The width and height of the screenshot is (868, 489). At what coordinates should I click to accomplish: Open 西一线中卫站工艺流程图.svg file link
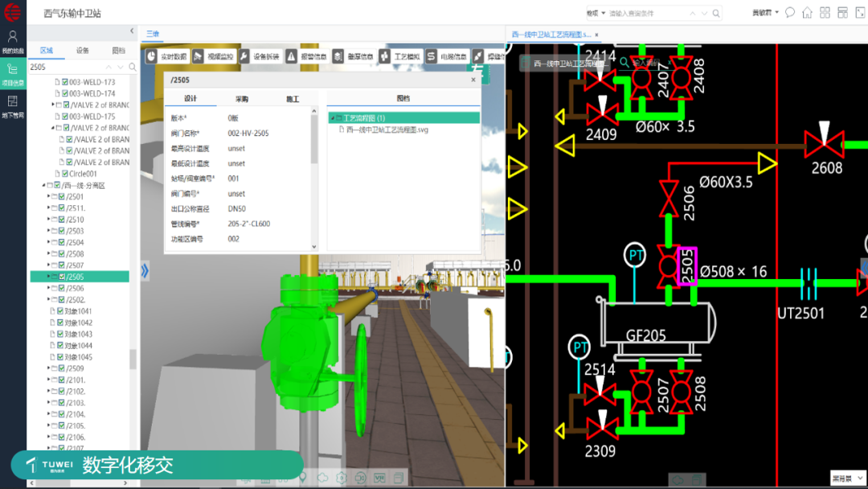click(387, 129)
